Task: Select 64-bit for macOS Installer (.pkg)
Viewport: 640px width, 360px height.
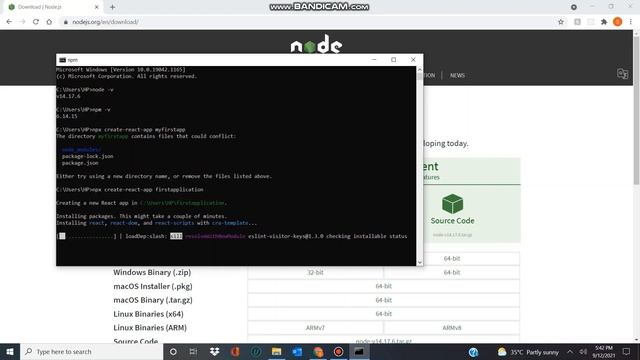Action: pos(384,286)
